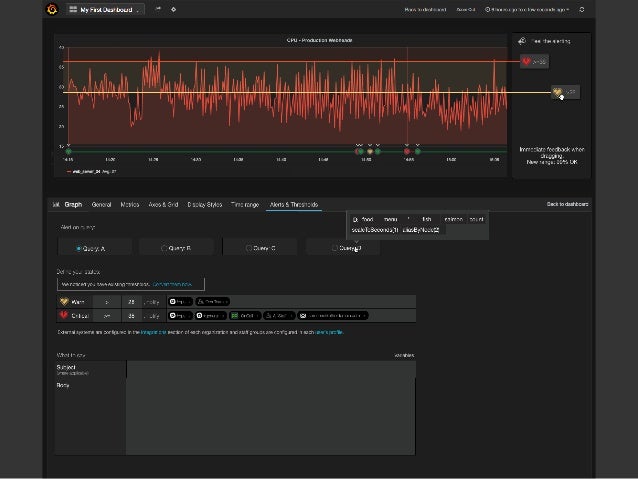
Task: Click the share dashboard icon
Action: point(158,9)
